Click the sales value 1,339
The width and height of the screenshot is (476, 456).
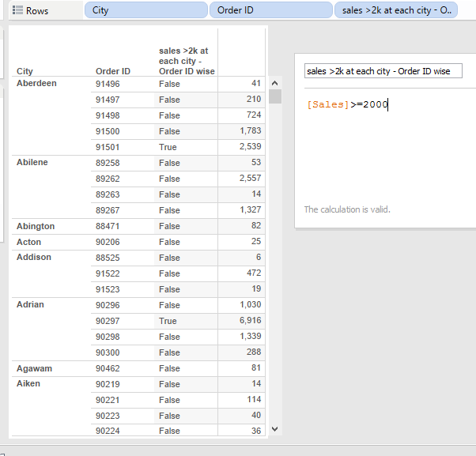click(x=250, y=336)
